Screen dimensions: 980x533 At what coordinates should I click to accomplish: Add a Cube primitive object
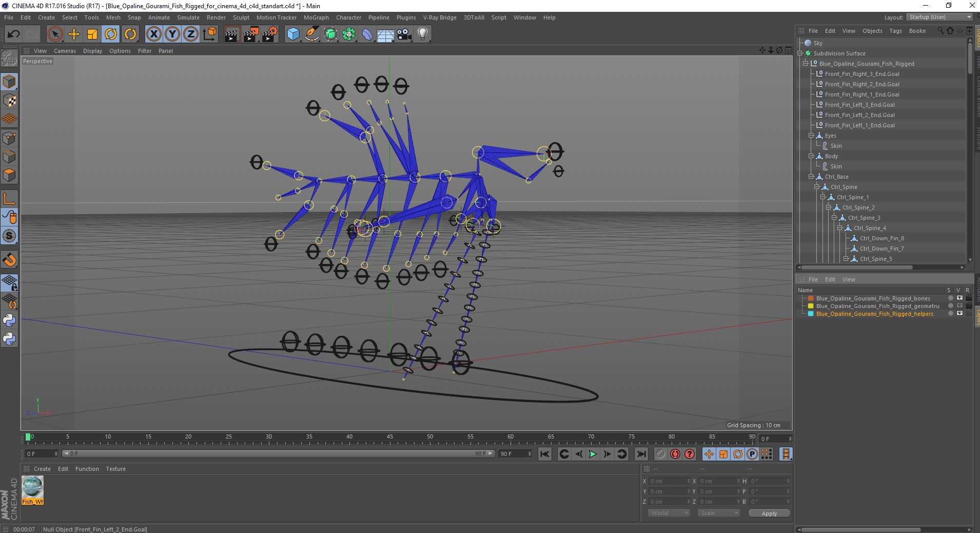(x=293, y=34)
